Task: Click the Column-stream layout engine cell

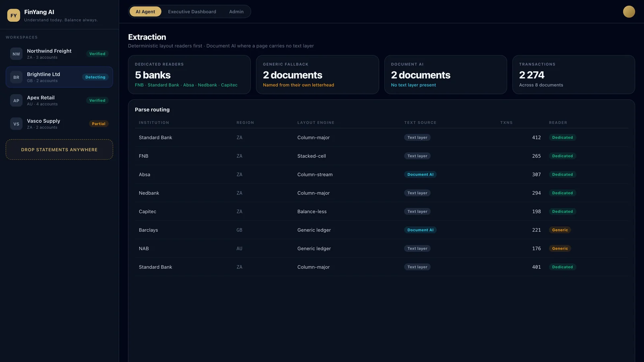Action: point(315,175)
